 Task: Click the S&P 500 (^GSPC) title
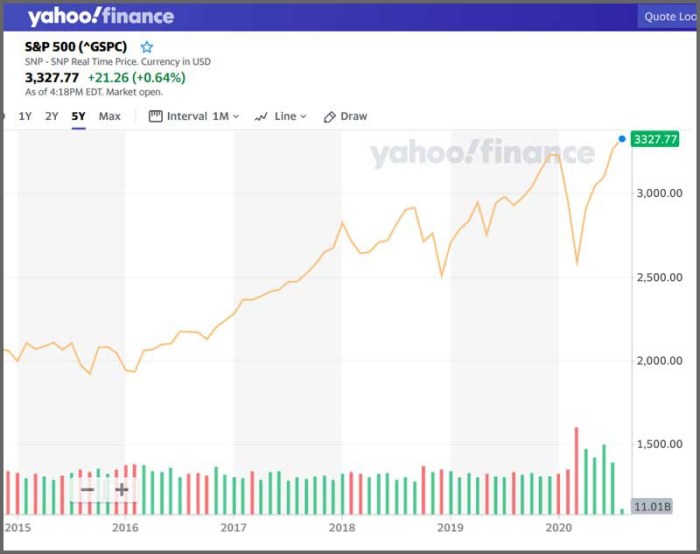click(x=80, y=47)
